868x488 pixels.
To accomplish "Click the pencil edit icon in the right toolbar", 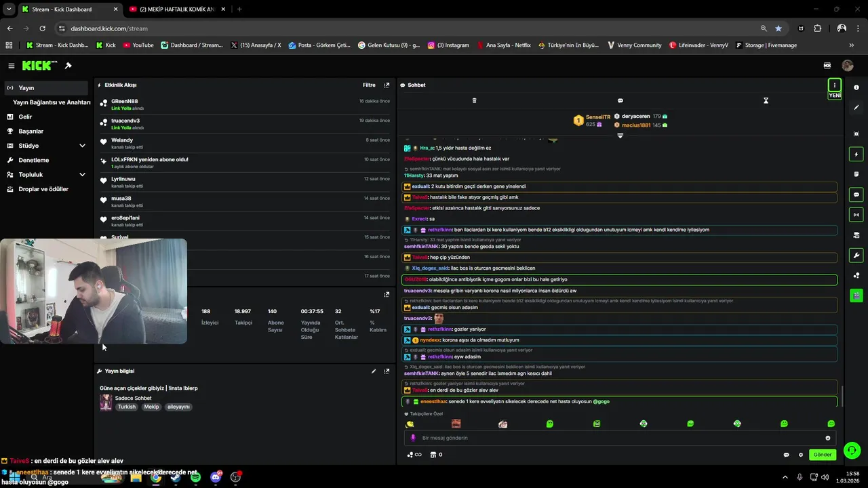I will coord(856,108).
